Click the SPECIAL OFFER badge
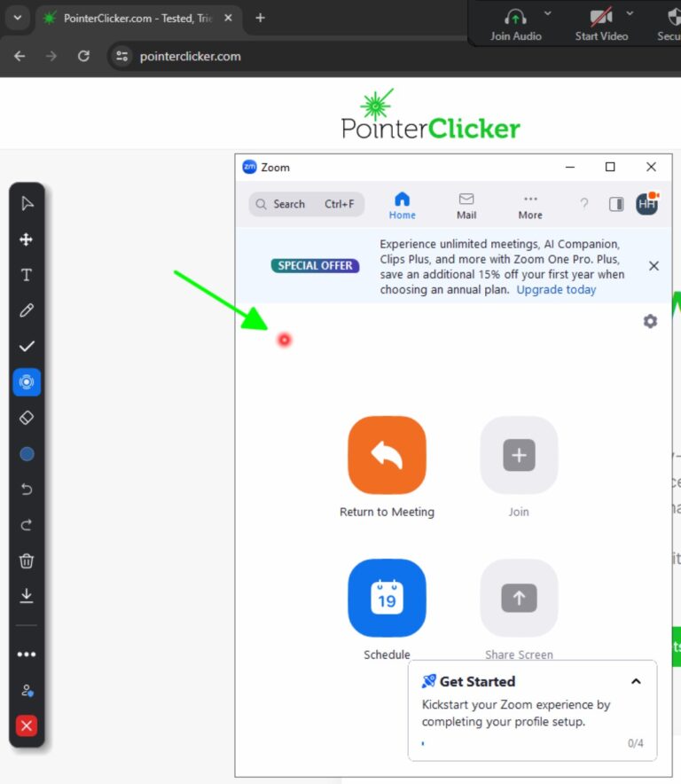Image resolution: width=681 pixels, height=784 pixels. 315,265
